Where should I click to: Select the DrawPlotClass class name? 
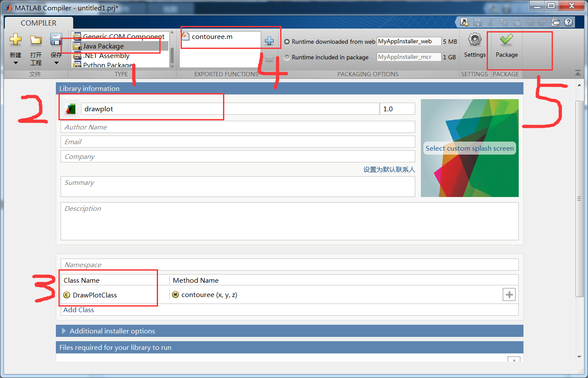(95, 295)
